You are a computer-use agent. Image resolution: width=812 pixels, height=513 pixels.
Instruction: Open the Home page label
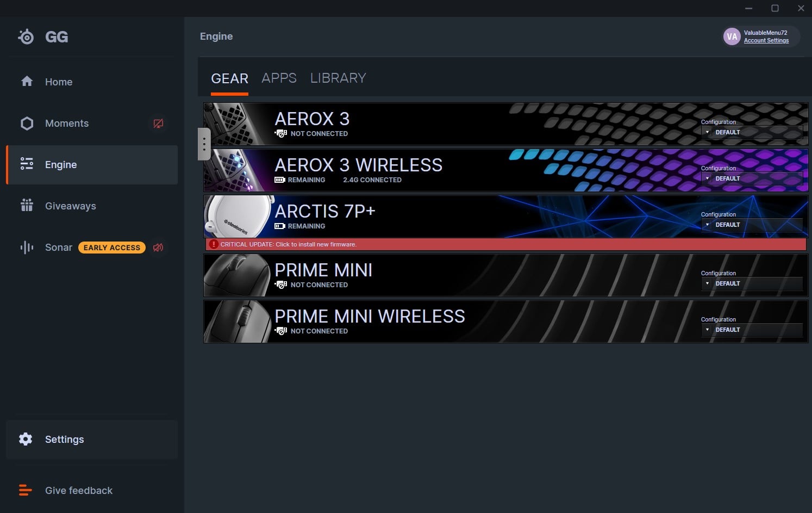tap(59, 82)
